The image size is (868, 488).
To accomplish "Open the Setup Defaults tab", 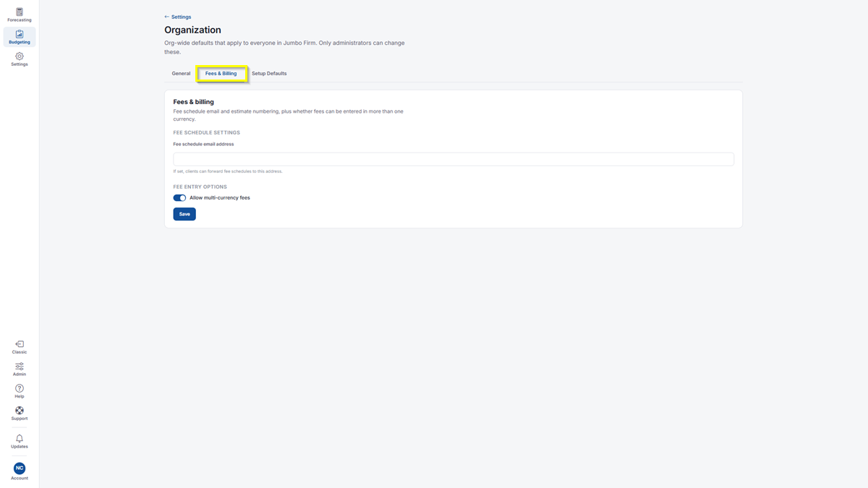I will coord(269,74).
